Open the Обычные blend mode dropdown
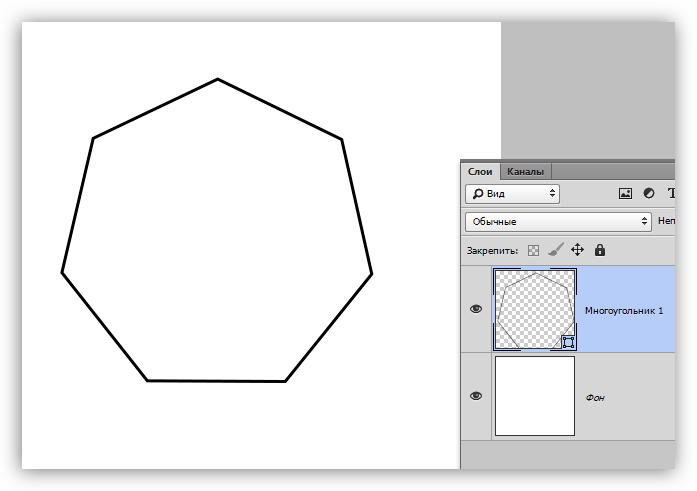The height and width of the screenshot is (491, 697). 558,221
